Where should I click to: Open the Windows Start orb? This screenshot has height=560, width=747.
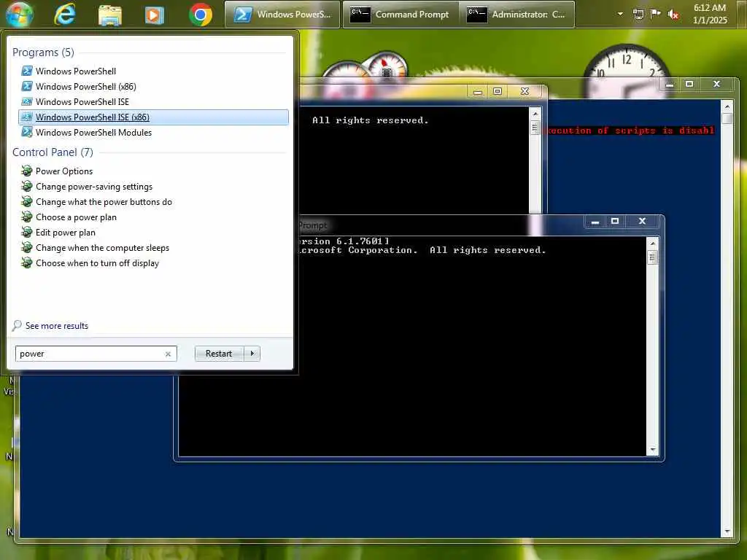pyautogui.click(x=19, y=15)
